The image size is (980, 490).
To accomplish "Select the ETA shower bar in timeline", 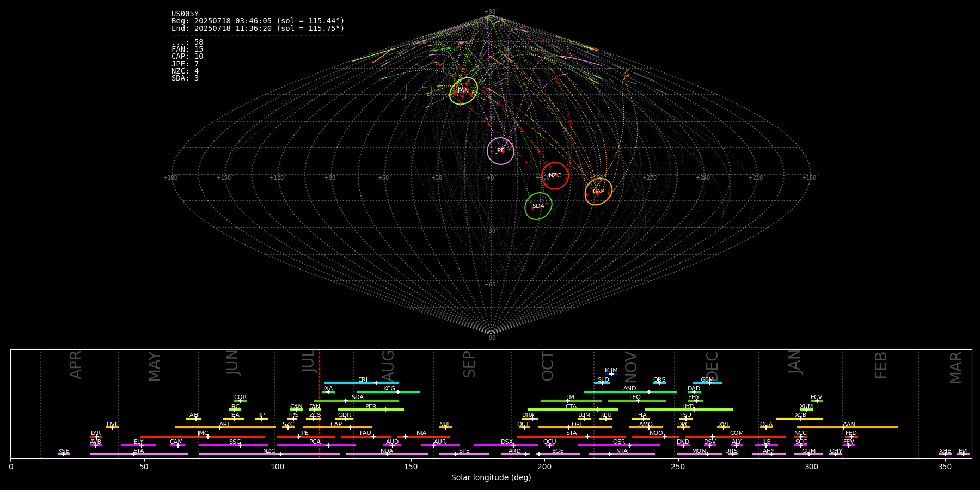I will pos(139,454).
